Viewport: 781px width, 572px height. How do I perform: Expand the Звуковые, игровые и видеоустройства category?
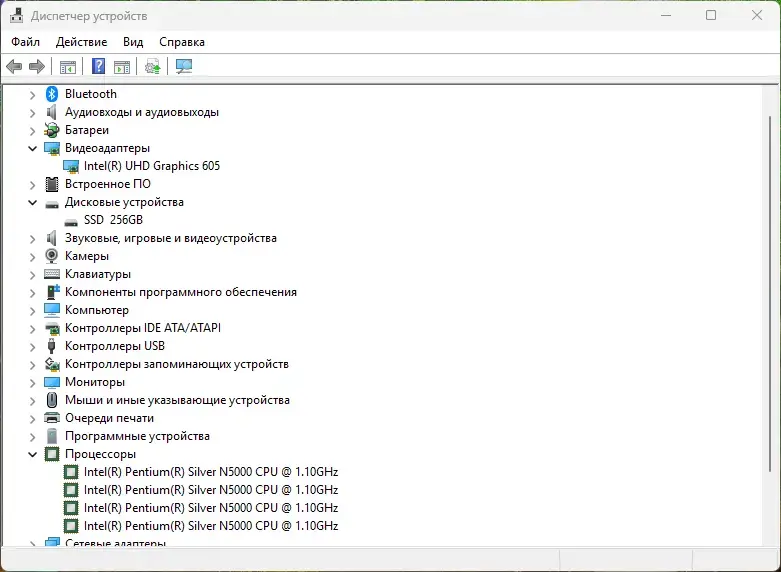(x=32, y=239)
